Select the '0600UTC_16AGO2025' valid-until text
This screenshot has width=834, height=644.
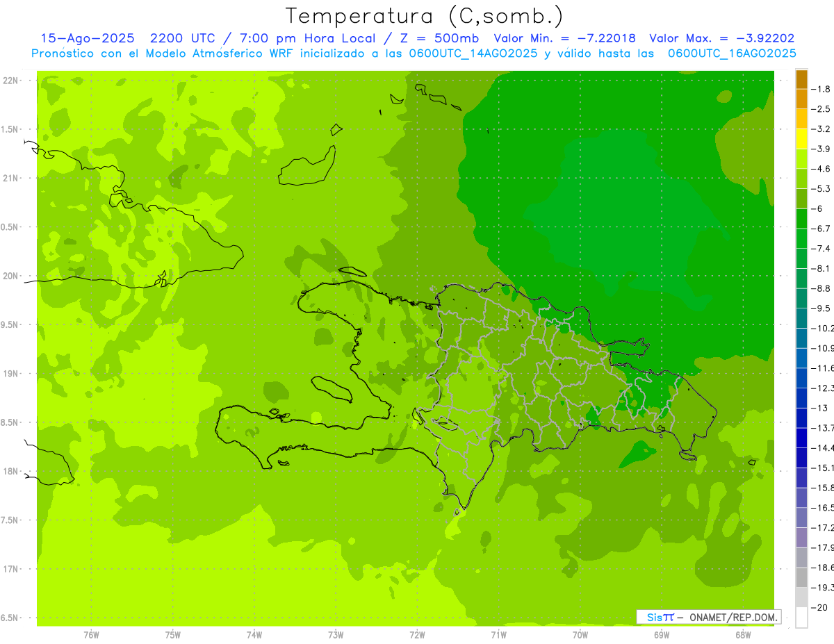coord(732,53)
